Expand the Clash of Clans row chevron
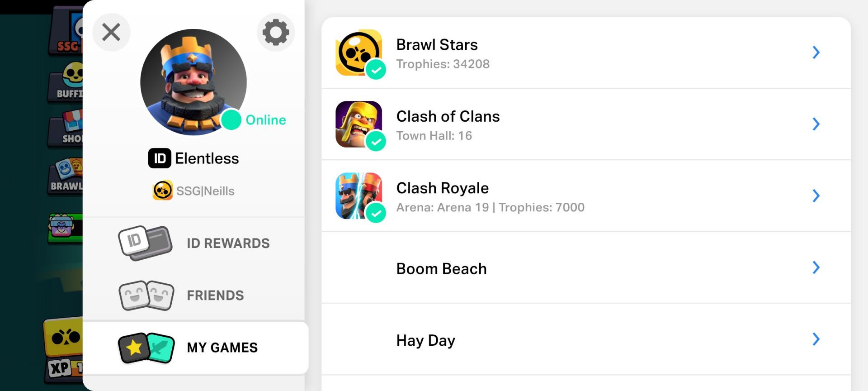 [x=816, y=124]
